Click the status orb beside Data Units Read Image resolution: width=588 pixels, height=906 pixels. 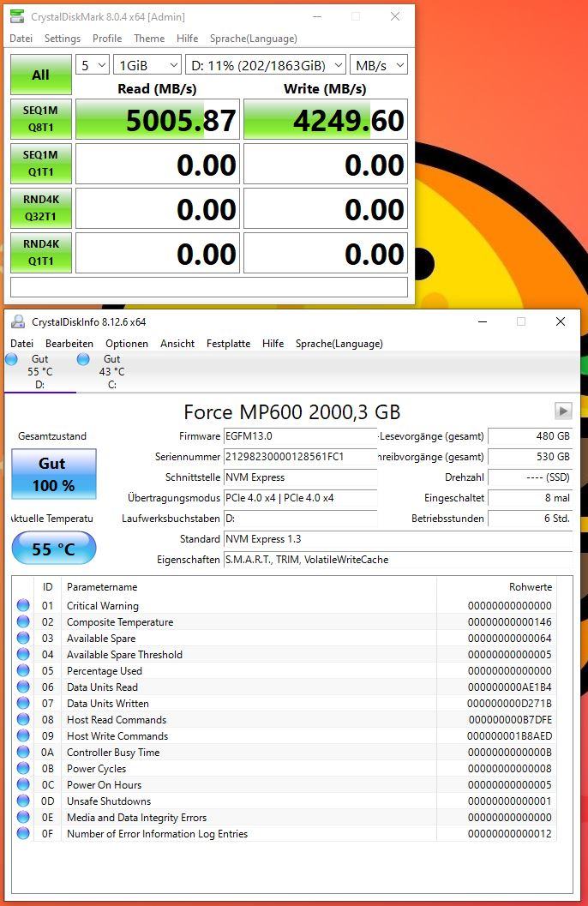point(23,687)
